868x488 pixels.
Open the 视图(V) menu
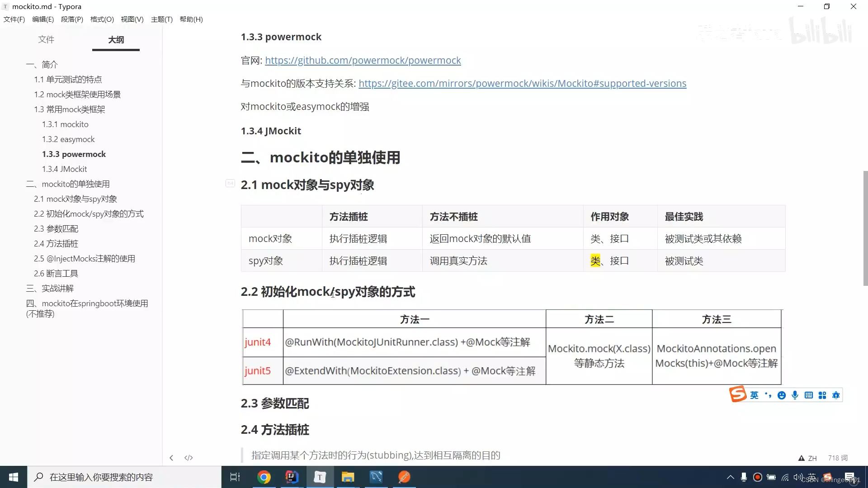(132, 19)
